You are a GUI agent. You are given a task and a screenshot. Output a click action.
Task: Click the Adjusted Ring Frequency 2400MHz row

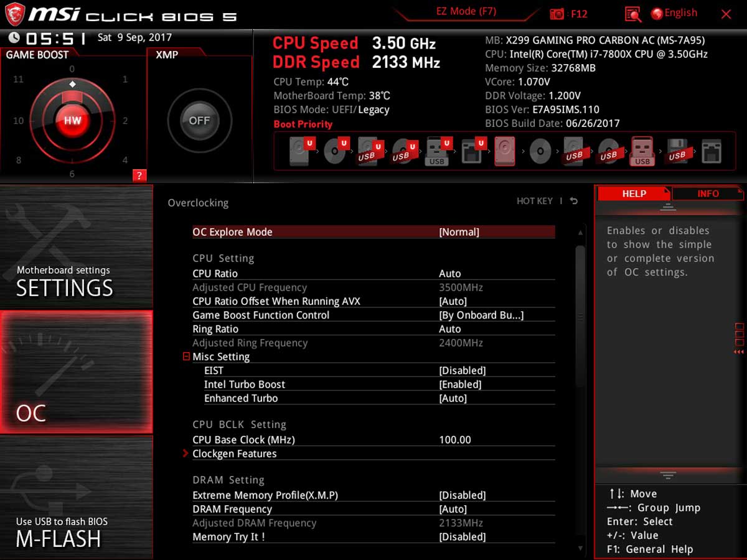[x=374, y=343]
